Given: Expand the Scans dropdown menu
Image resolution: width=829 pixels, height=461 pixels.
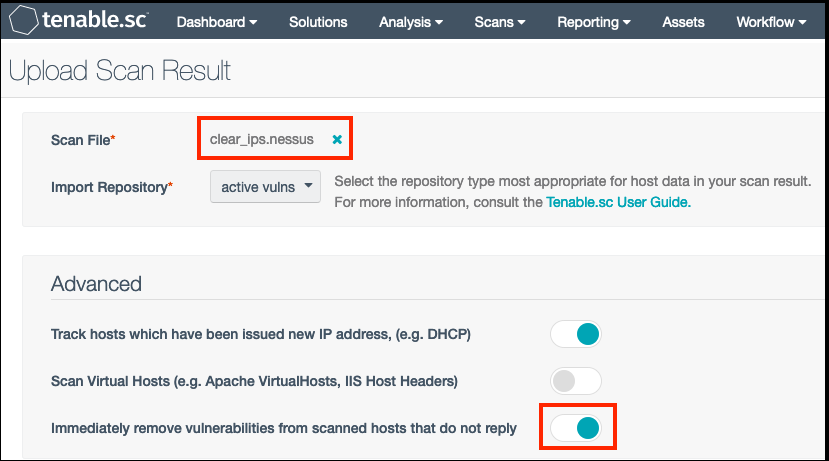Looking at the screenshot, I should [500, 22].
